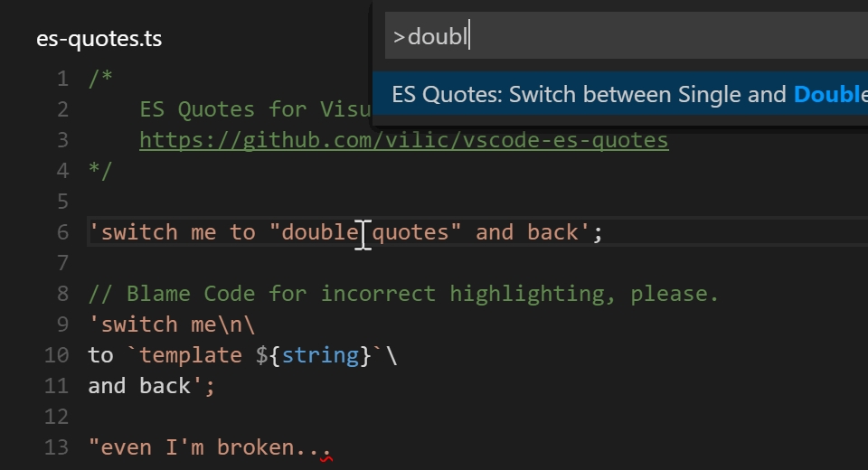Focus the command palette input containing >doubl
The height and width of the screenshot is (470, 868).
pyautogui.click(x=624, y=37)
